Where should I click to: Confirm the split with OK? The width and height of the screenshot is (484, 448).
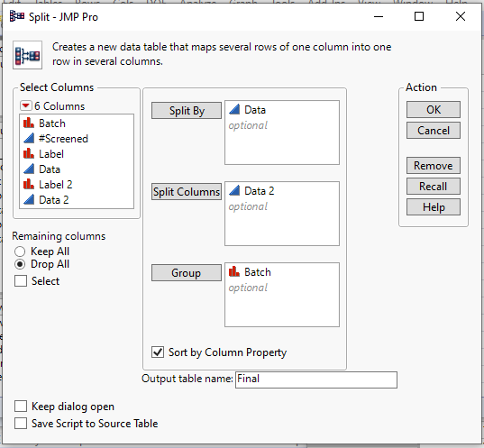(x=434, y=110)
